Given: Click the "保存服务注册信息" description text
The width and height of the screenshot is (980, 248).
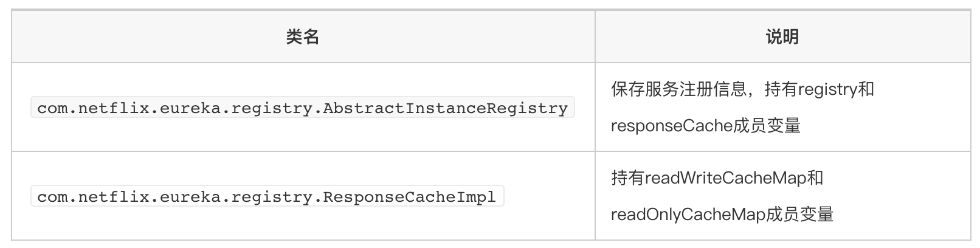Looking at the screenshot, I should point(678,90).
